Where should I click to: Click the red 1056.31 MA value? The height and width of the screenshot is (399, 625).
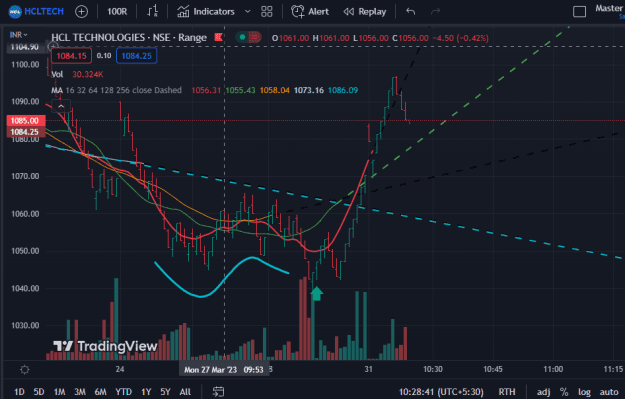point(206,90)
